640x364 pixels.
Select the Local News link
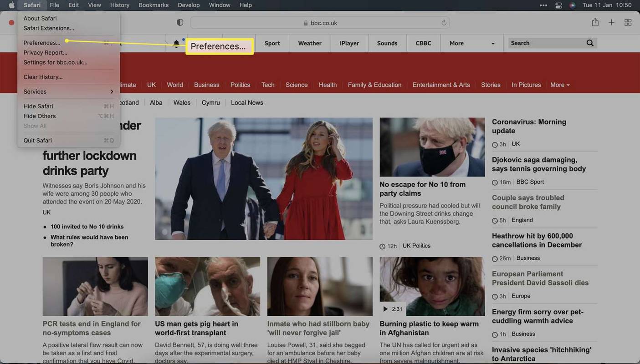click(x=247, y=103)
